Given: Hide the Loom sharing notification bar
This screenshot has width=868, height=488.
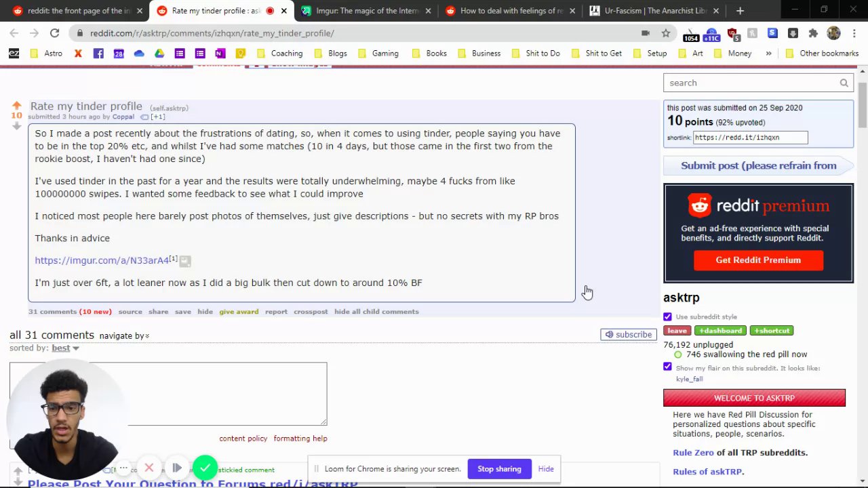Looking at the screenshot, I should [x=546, y=469].
